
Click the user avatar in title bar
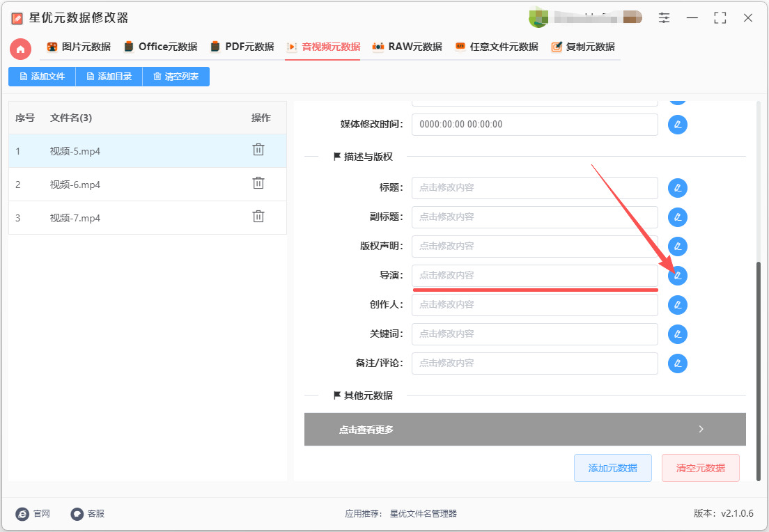pos(538,17)
